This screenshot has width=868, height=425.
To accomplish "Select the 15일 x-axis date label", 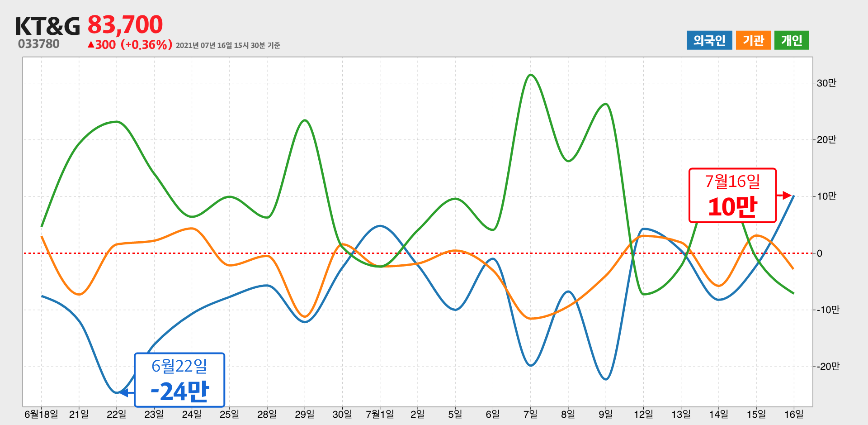I will pos(756,414).
